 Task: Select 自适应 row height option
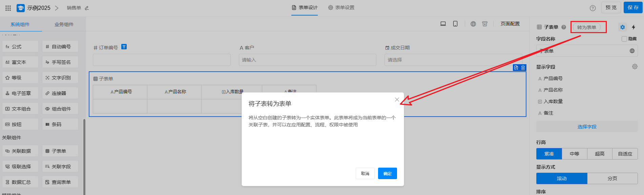tap(625, 154)
